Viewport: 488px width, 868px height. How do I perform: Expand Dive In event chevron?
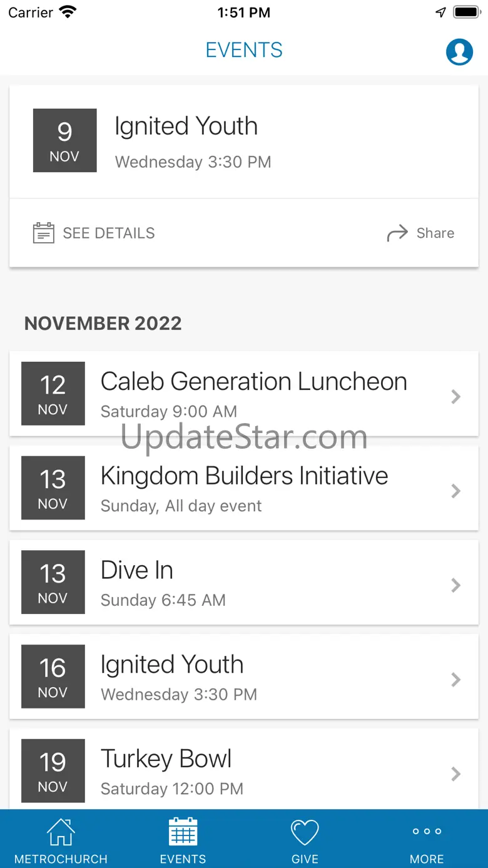click(x=456, y=585)
